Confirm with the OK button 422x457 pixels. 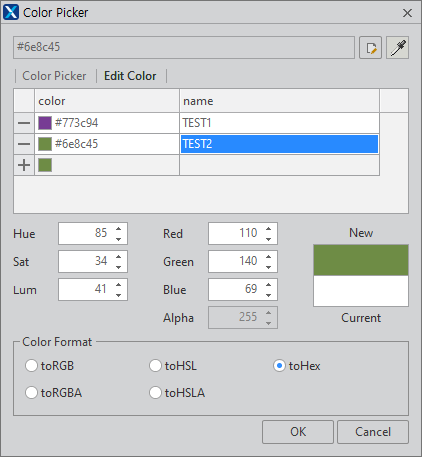(298, 432)
